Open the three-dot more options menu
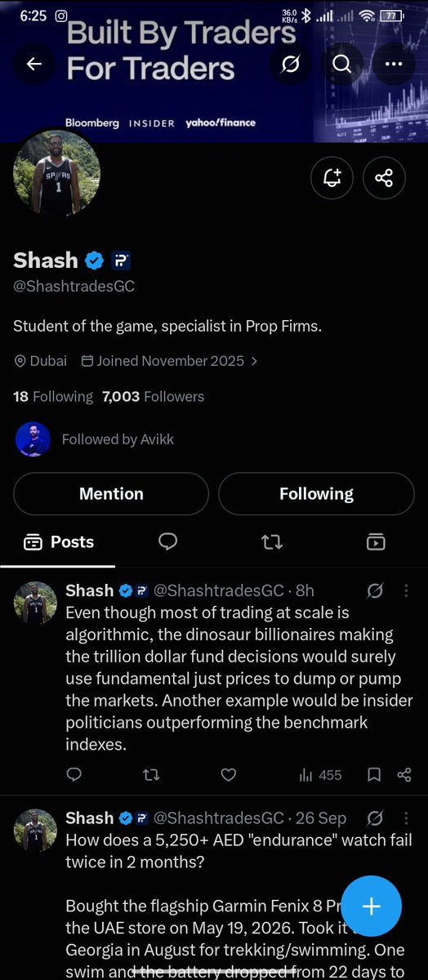This screenshot has width=428, height=980. tap(393, 64)
